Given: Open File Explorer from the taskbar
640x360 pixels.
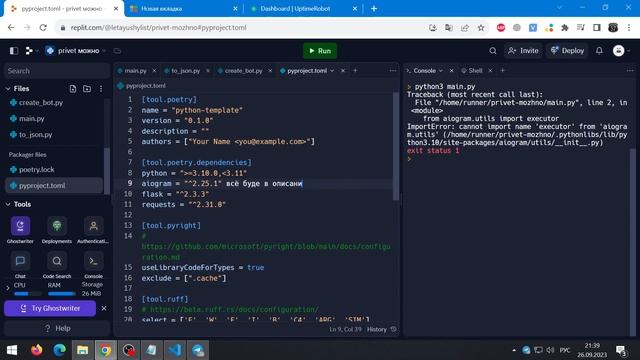Looking at the screenshot, I should (82, 350).
